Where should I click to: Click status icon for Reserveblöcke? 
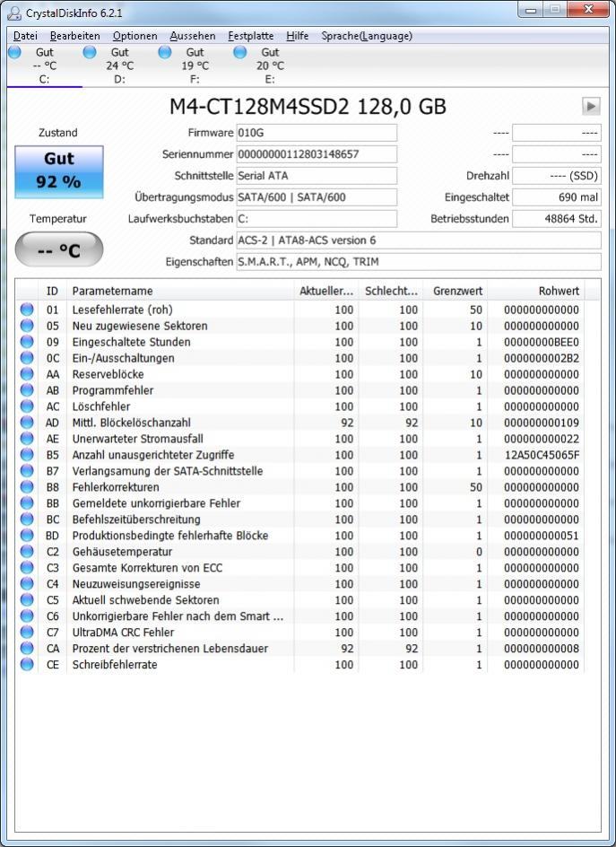coord(27,374)
